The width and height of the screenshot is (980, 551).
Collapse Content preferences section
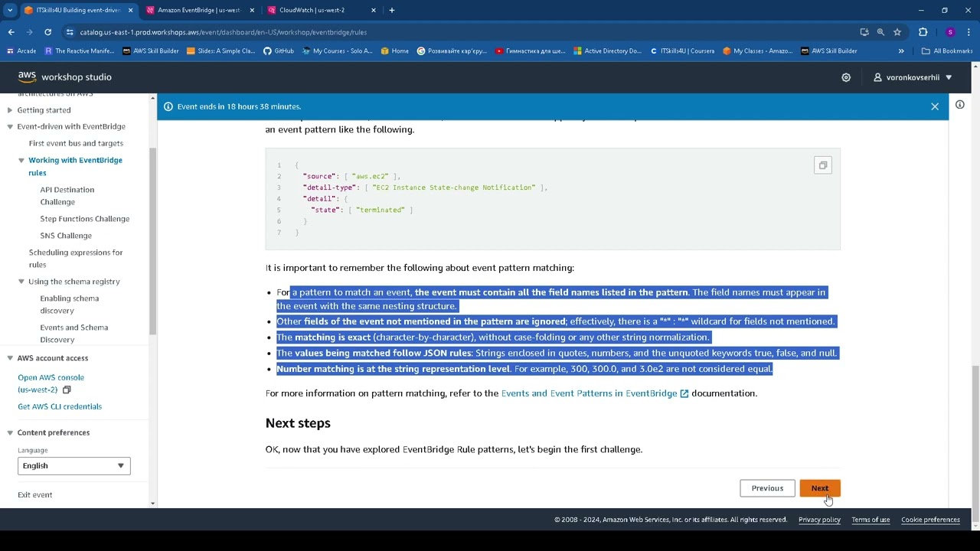pos(10,433)
